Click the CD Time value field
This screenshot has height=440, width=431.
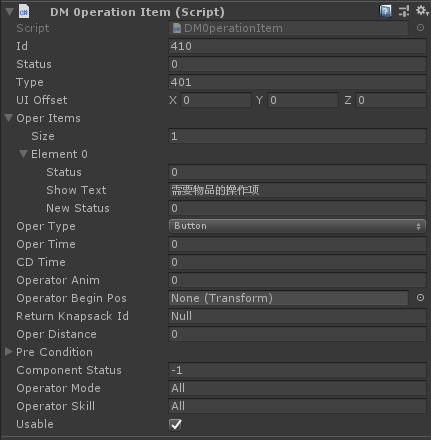[297, 262]
